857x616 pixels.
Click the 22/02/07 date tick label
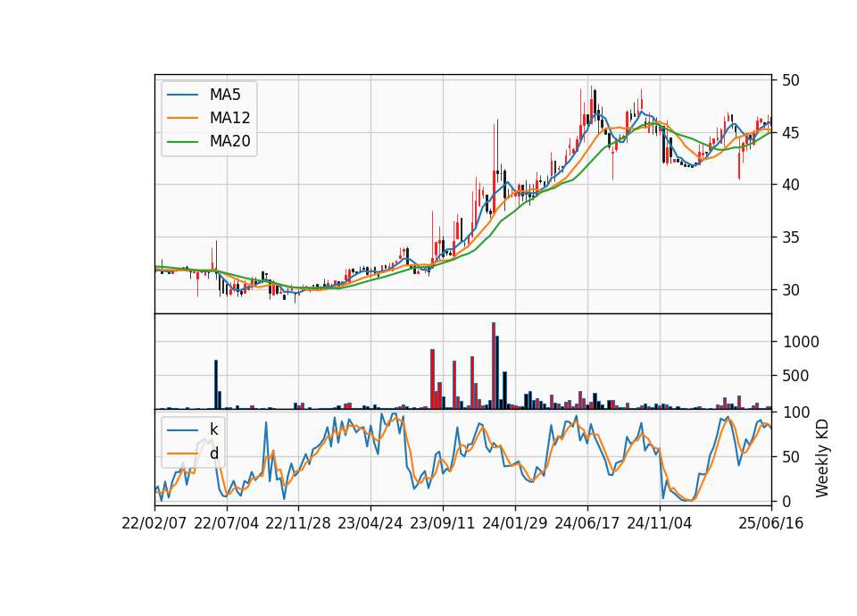coord(154,523)
